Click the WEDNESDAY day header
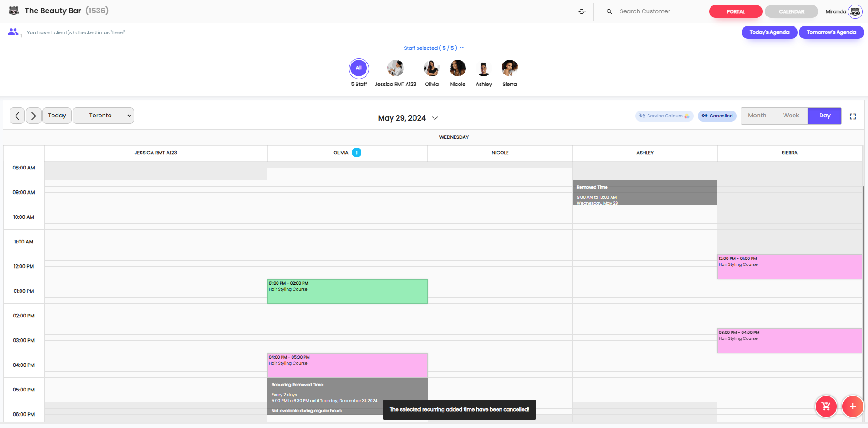This screenshot has height=428, width=868. click(454, 137)
